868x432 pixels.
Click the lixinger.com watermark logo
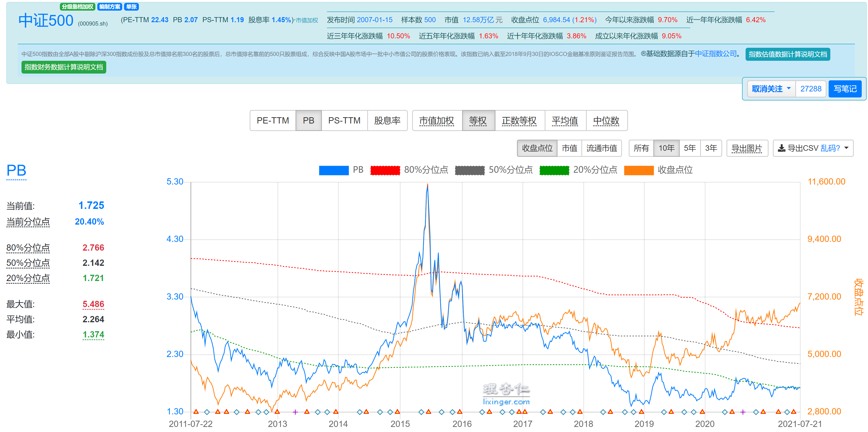pos(506,394)
